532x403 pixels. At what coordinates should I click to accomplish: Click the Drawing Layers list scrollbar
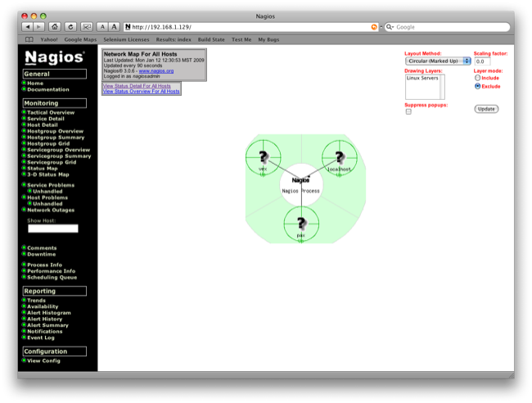pos(442,88)
